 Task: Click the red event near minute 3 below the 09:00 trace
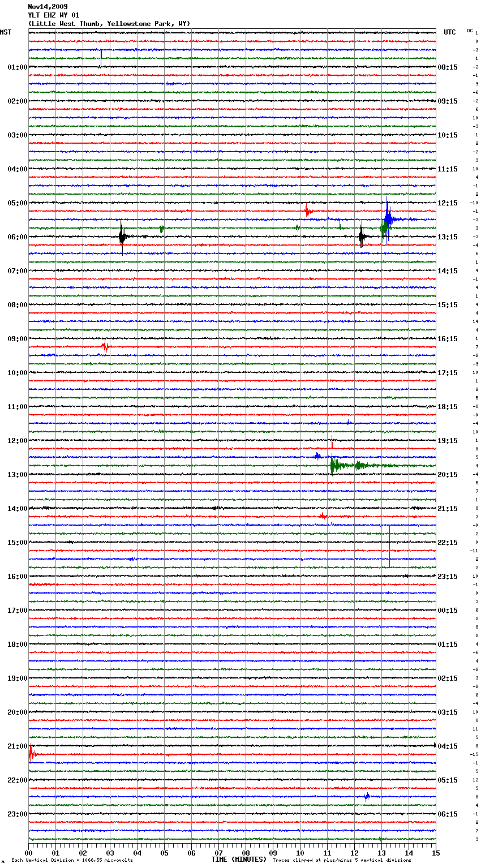(105, 346)
